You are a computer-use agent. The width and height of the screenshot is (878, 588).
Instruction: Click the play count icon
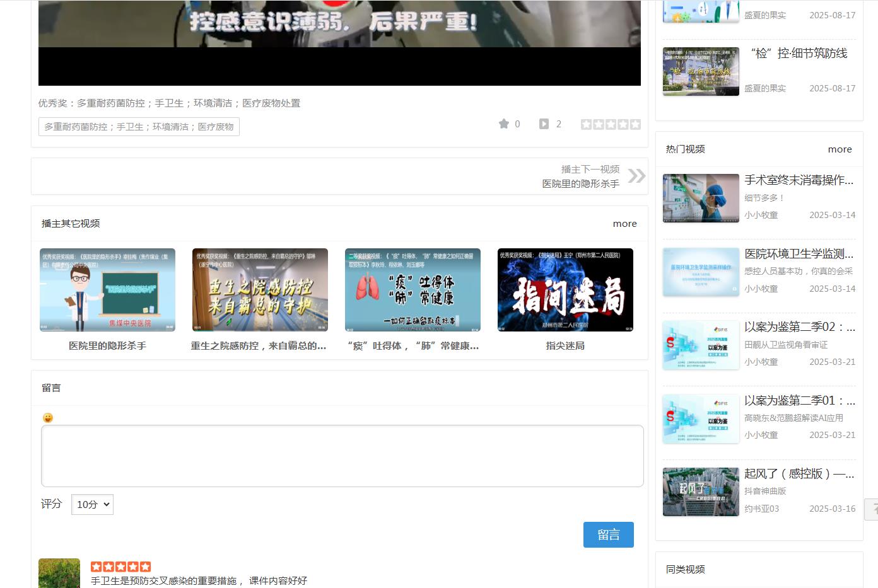543,124
